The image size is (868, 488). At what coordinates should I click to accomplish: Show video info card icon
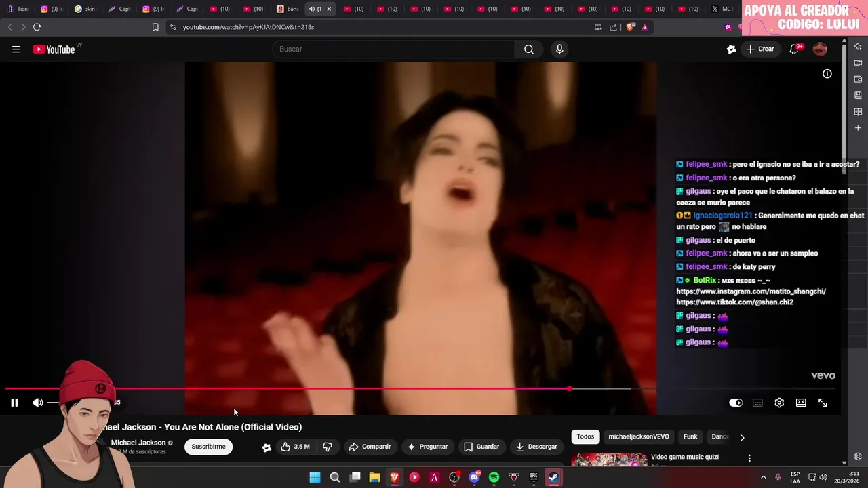click(x=827, y=74)
